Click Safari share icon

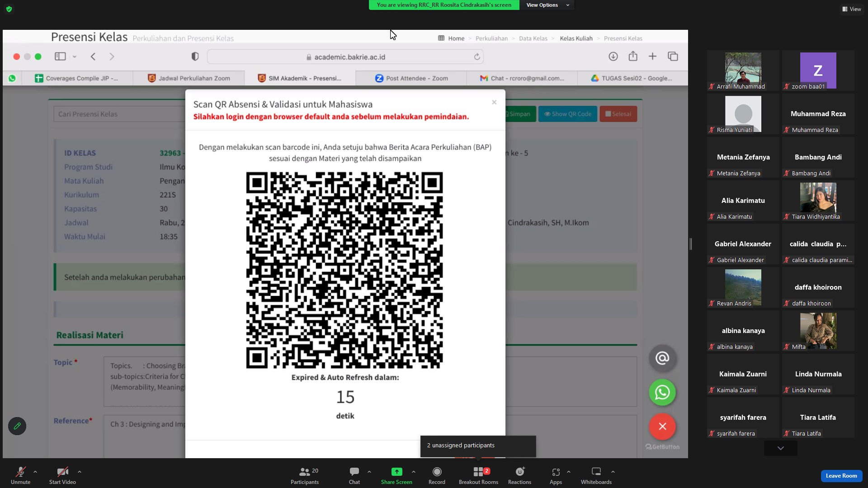pyautogui.click(x=633, y=56)
